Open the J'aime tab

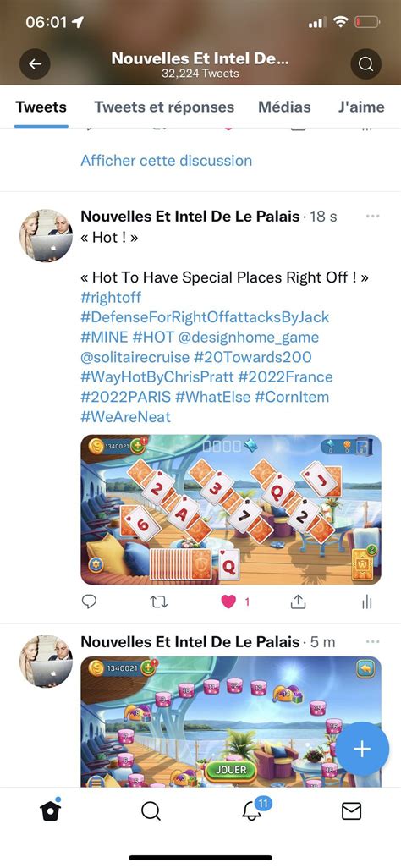(362, 107)
